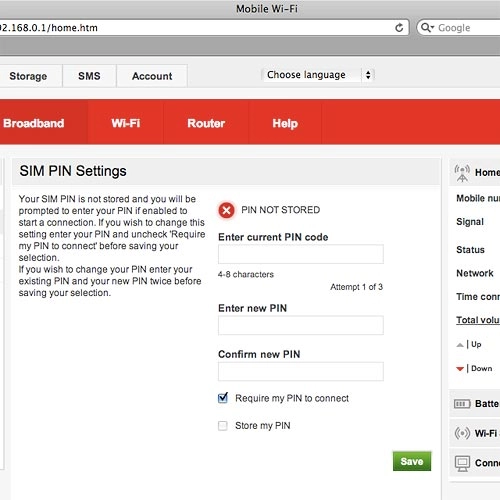This screenshot has height=500, width=500.
Task: Click the Google search magnifier icon
Action: tap(427, 27)
